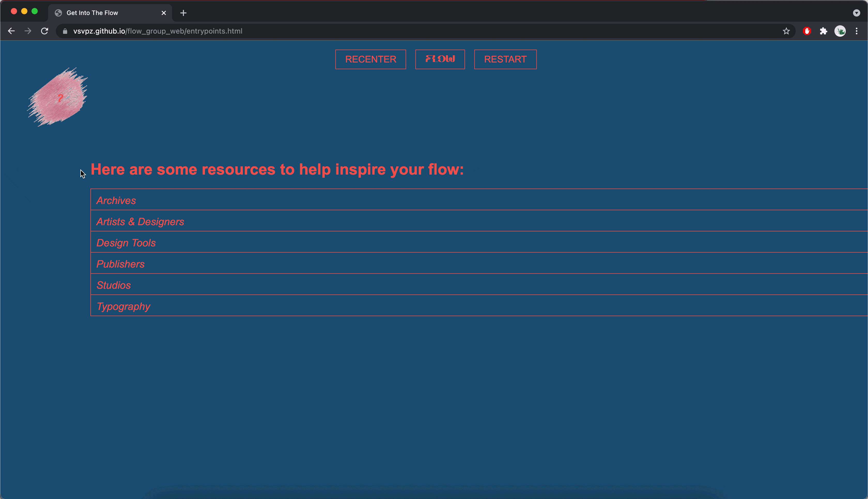Screen dimensions: 868x499
Task: Click the browser back arrow
Action: tap(11, 31)
